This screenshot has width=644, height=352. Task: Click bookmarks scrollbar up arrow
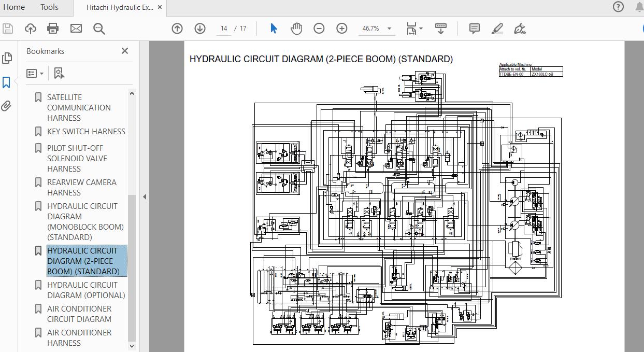pyautogui.click(x=132, y=94)
